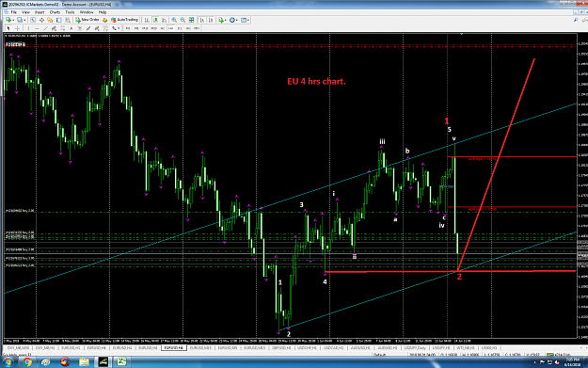Screen dimensions: 588x368
Task: Switch chart to candlesticks
Action: tap(155, 20)
